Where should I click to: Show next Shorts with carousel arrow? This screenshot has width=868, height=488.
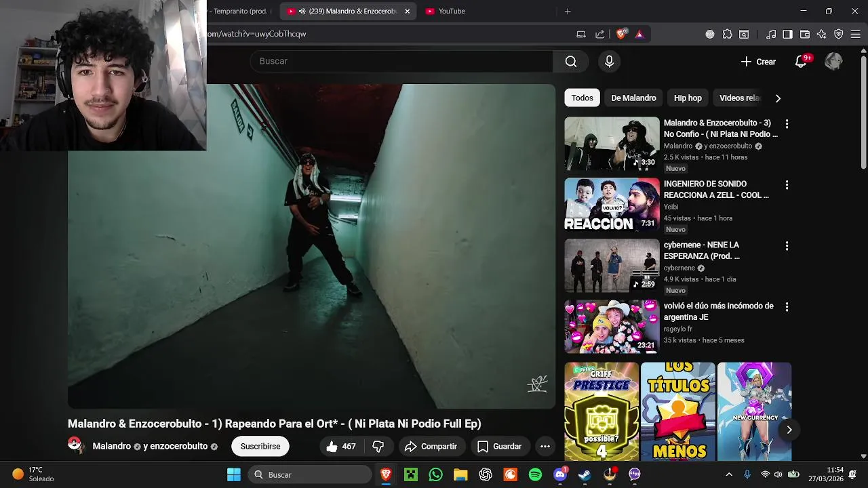point(789,430)
